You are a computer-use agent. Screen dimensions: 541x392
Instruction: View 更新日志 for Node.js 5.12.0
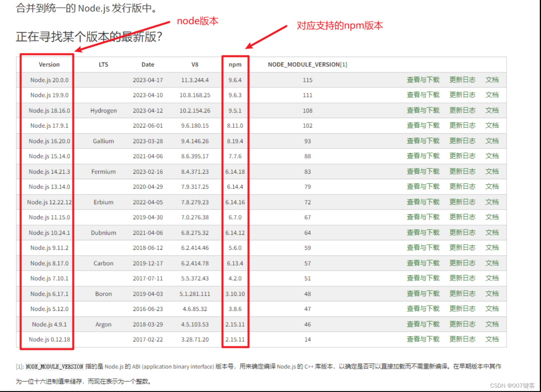(x=462, y=308)
